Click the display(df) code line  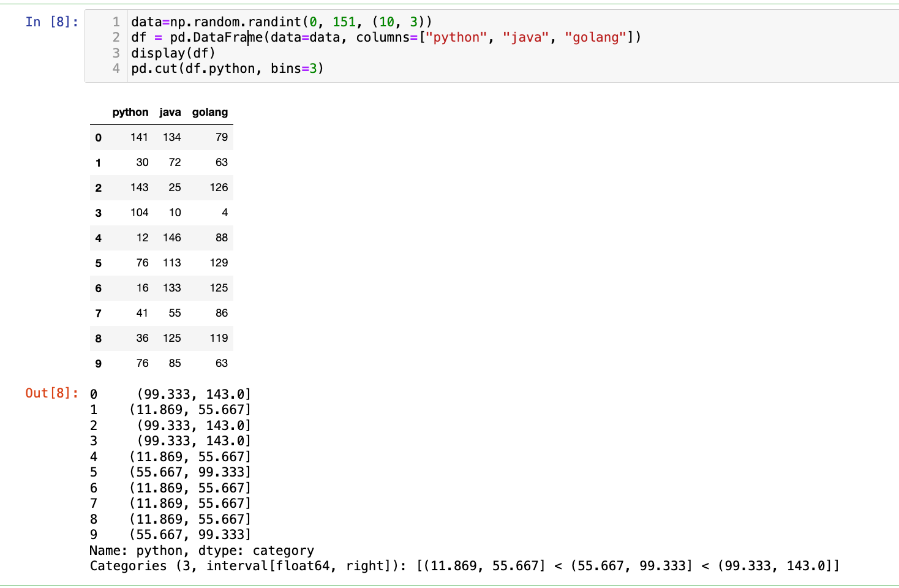173,53
